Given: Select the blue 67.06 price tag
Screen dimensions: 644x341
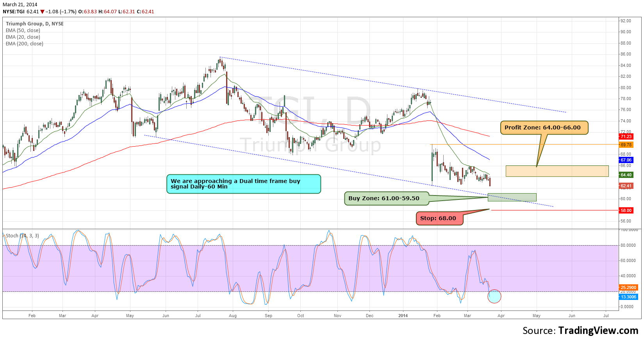Looking at the screenshot, I should 626,160.
